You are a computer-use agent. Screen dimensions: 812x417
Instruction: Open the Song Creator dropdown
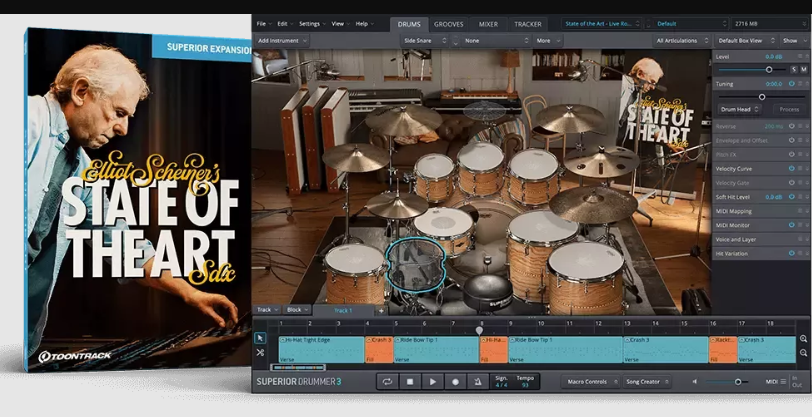[x=647, y=382]
